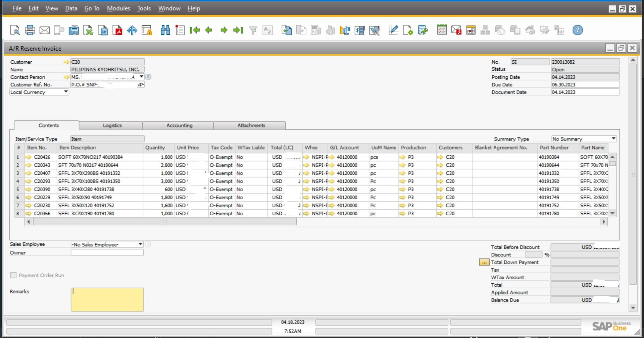Open the Tools menu
Image resolution: width=644 pixels, height=338 pixels.
coord(144,8)
